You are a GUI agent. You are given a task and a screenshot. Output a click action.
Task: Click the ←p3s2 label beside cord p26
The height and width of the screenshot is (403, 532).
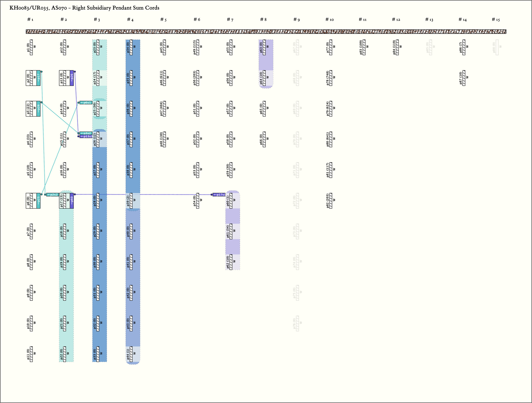(x=86, y=133)
